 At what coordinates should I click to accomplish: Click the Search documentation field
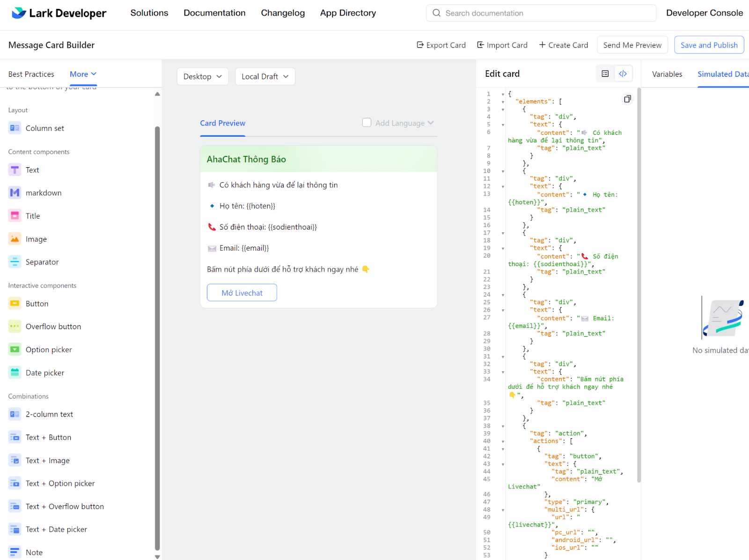click(x=541, y=13)
